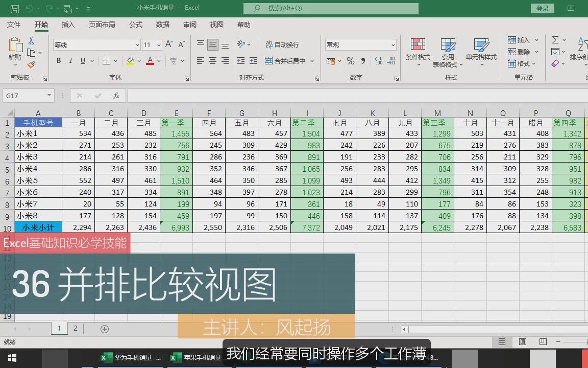Insert cells with the 插入 icon
This screenshot has height=368, width=588.
pos(519,40)
